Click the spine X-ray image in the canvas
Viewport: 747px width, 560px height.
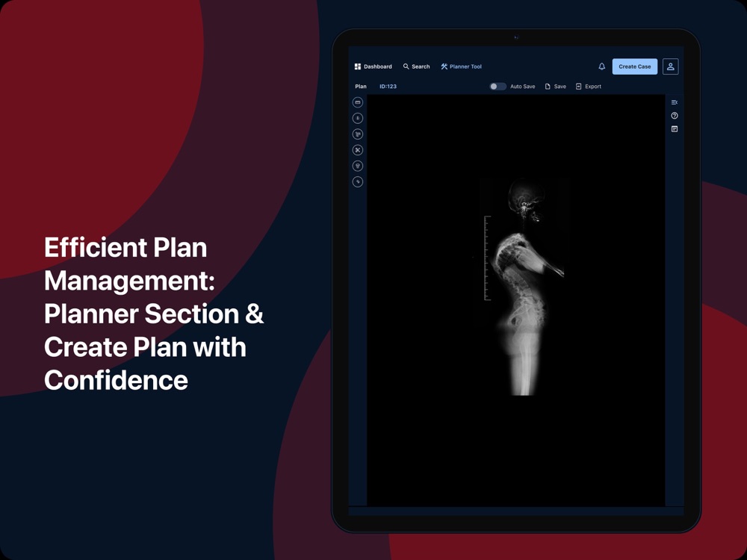[524, 287]
